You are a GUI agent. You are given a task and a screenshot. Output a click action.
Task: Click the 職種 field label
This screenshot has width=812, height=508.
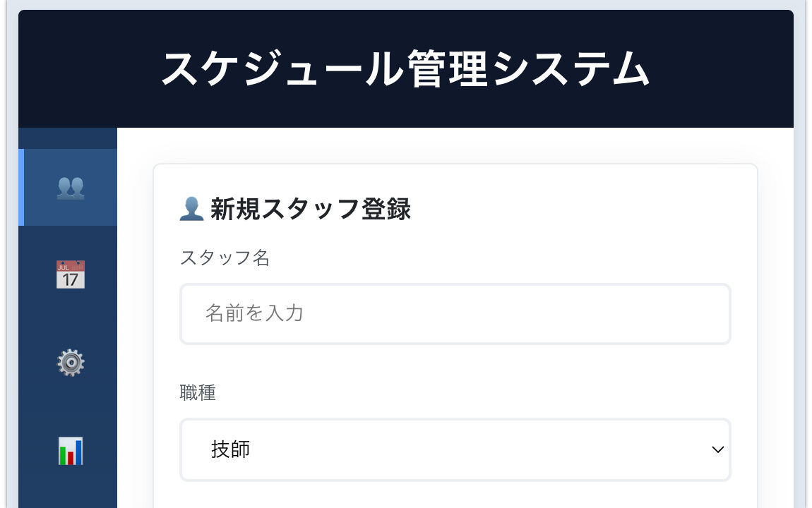tap(198, 393)
